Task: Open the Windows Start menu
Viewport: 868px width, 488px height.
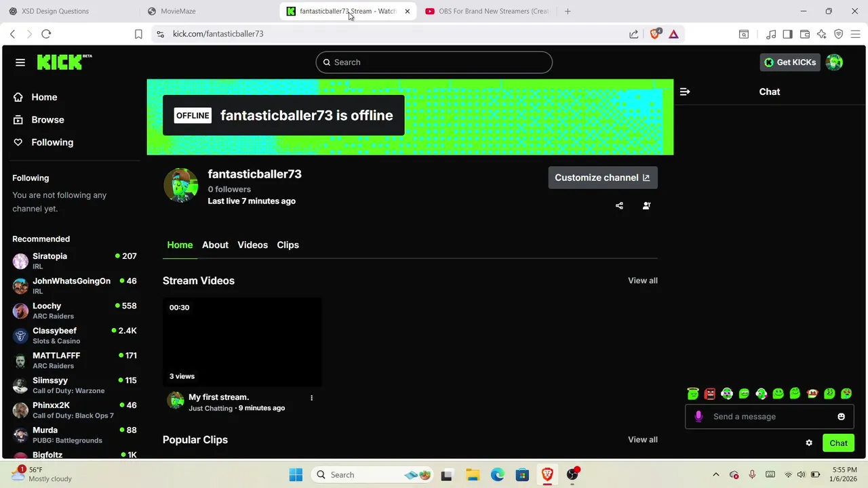Action: pyautogui.click(x=296, y=475)
